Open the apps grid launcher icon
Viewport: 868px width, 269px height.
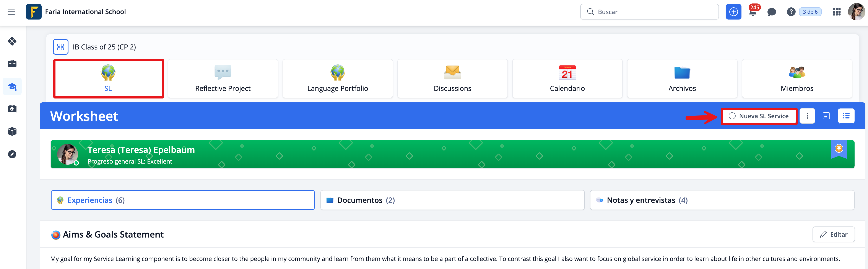pyautogui.click(x=837, y=12)
